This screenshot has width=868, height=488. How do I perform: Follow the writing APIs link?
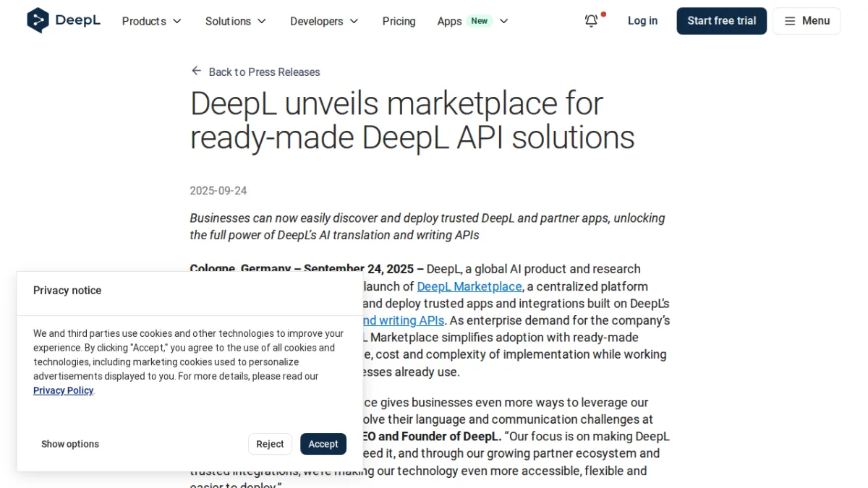pos(402,320)
